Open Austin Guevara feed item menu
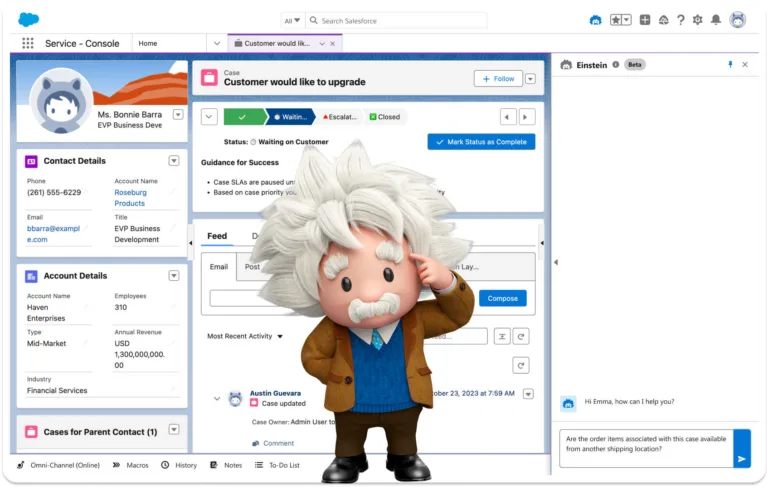 pos(528,394)
